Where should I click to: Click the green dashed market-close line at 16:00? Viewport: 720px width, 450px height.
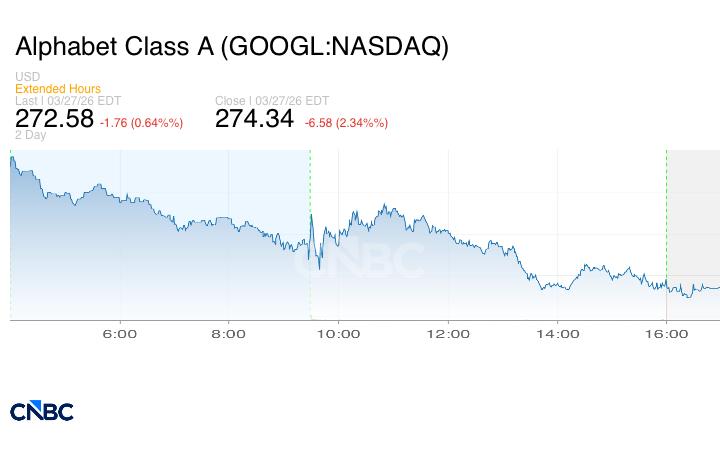[666, 200]
